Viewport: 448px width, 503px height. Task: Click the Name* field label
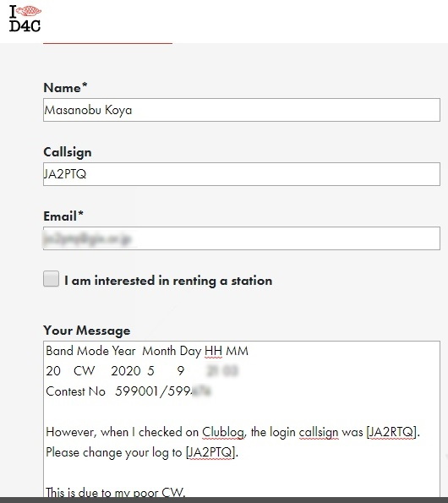click(x=65, y=88)
